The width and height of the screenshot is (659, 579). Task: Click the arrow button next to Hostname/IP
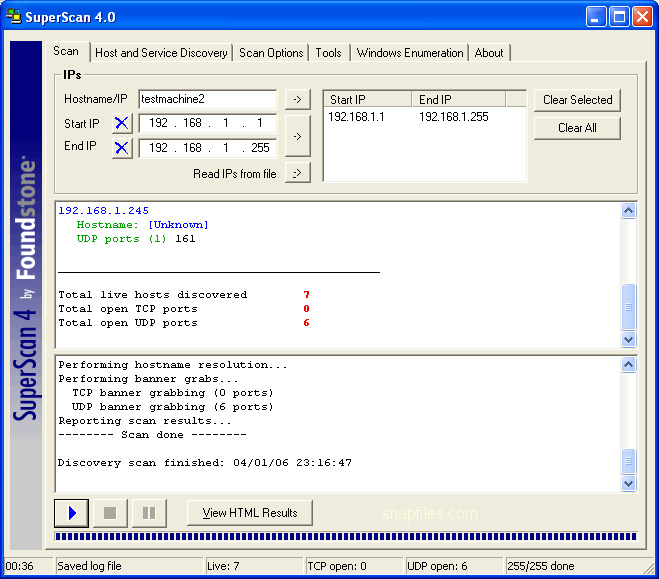(297, 99)
